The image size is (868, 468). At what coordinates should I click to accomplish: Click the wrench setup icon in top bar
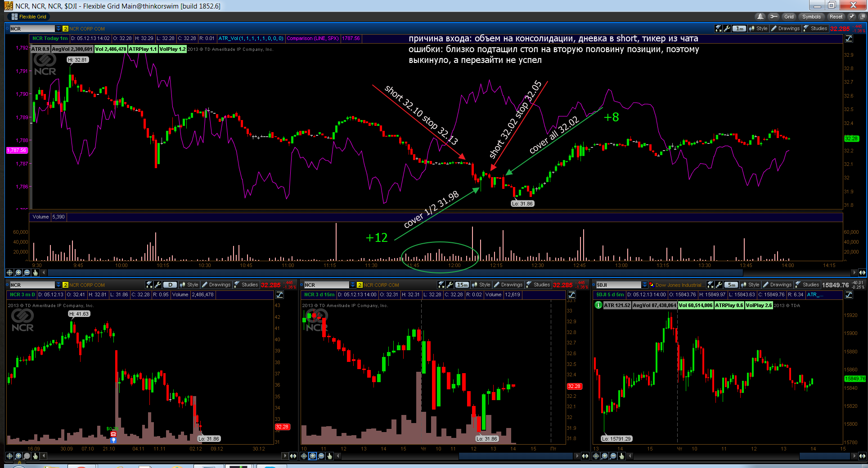coord(774,17)
